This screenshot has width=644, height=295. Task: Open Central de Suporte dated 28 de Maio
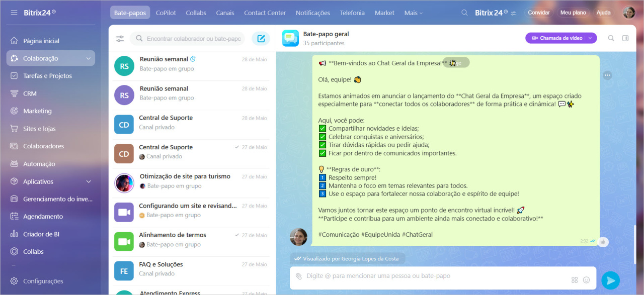(x=192, y=124)
